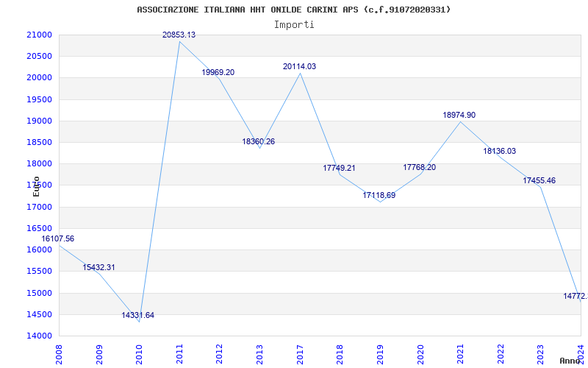Click y-axis value 15500
588x368 pixels.
39,271
